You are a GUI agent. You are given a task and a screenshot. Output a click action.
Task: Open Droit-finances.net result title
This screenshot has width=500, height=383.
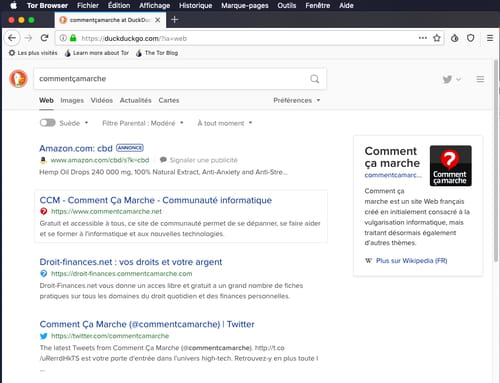(131, 262)
